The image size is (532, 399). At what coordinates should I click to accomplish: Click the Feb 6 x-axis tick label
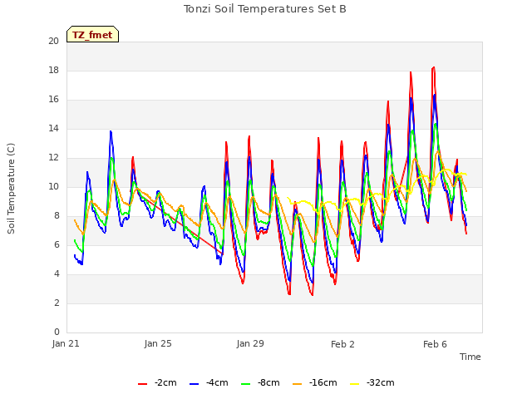435,344
